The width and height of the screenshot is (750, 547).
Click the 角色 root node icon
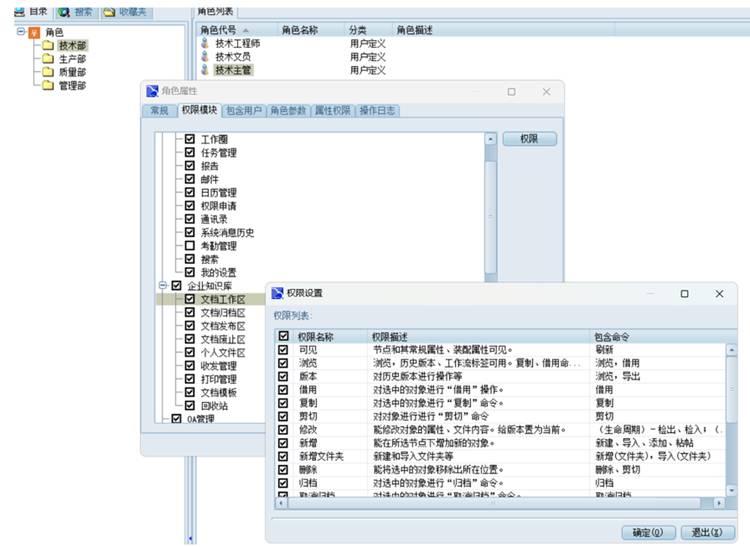click(35, 32)
